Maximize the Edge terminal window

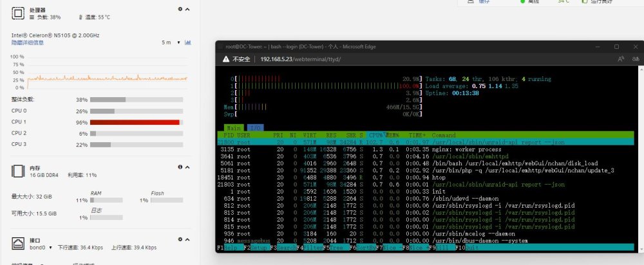tap(616, 47)
